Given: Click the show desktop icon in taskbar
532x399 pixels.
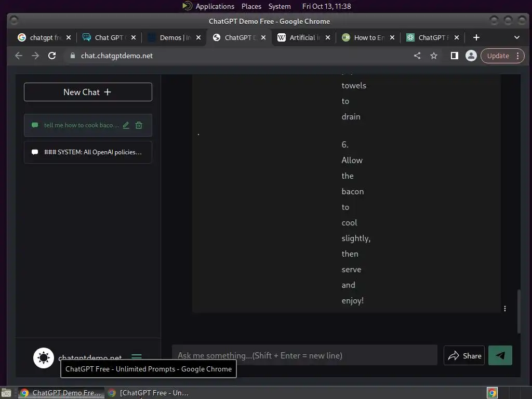Looking at the screenshot, I should click(6, 393).
